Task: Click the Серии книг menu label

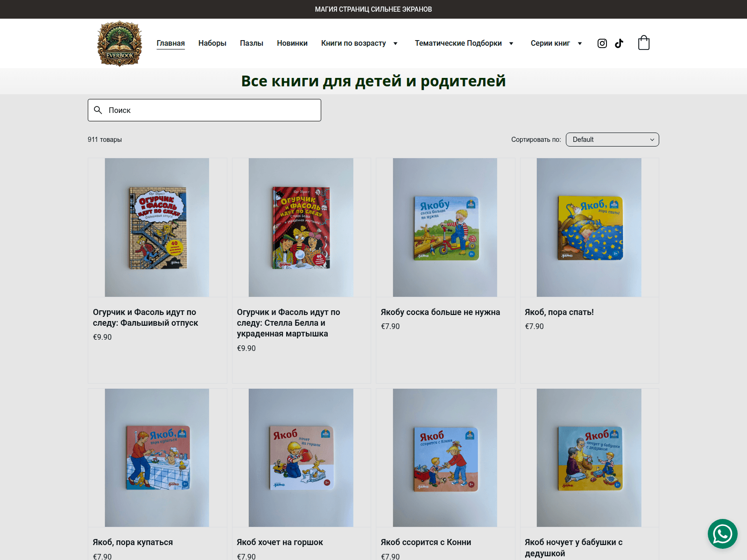Action: point(550,43)
